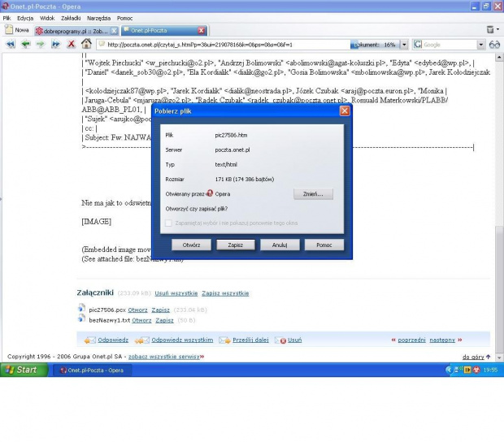
Task: Open the Windows Start button
Action: pos(24,370)
